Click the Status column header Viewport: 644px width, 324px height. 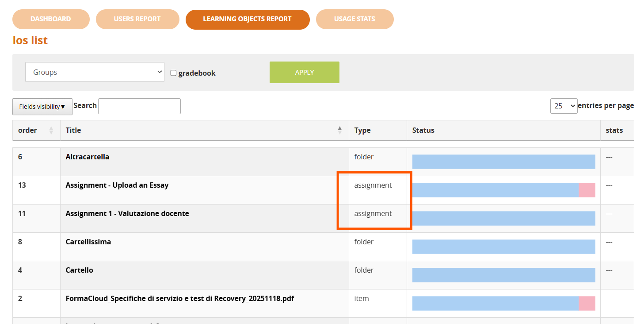click(x=423, y=130)
